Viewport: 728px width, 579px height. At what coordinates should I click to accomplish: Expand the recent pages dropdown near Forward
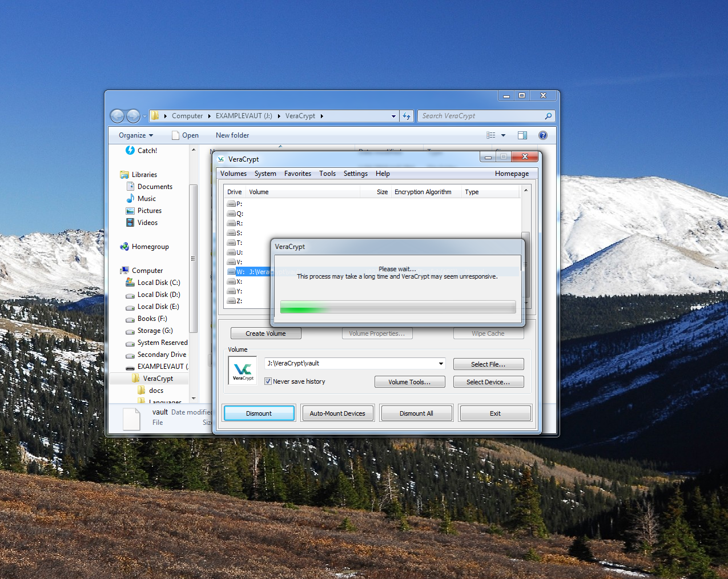coord(144,116)
